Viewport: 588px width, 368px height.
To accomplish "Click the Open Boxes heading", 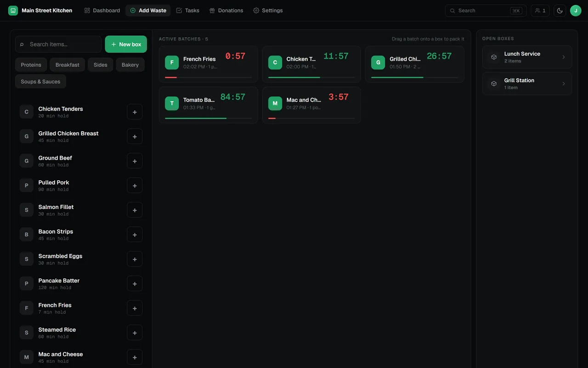I will pos(498,39).
